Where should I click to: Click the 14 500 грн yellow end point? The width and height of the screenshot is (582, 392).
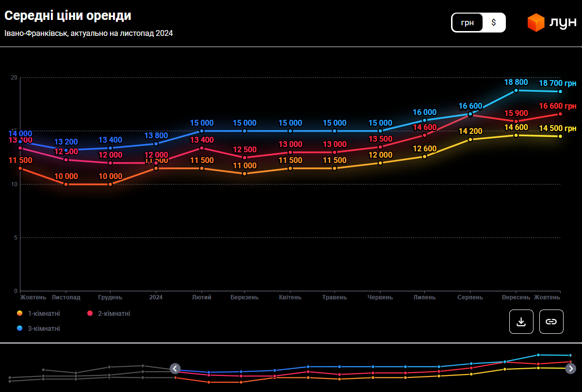click(560, 136)
